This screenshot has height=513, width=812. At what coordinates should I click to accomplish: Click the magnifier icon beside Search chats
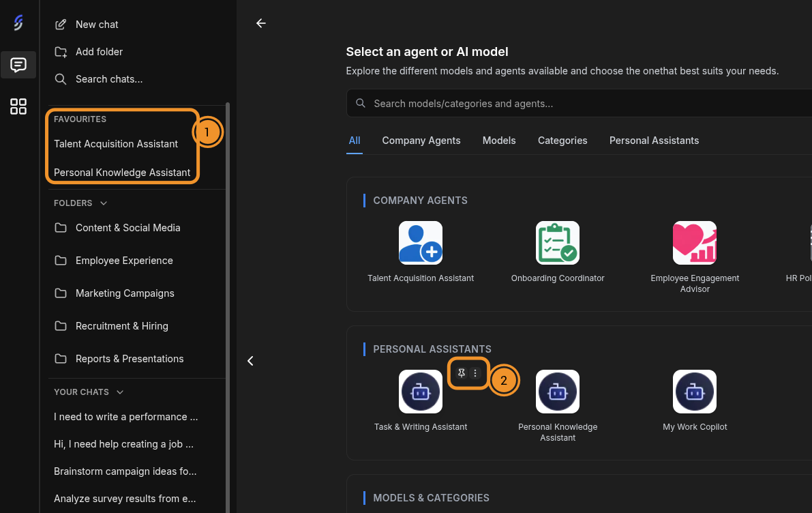[x=60, y=78]
